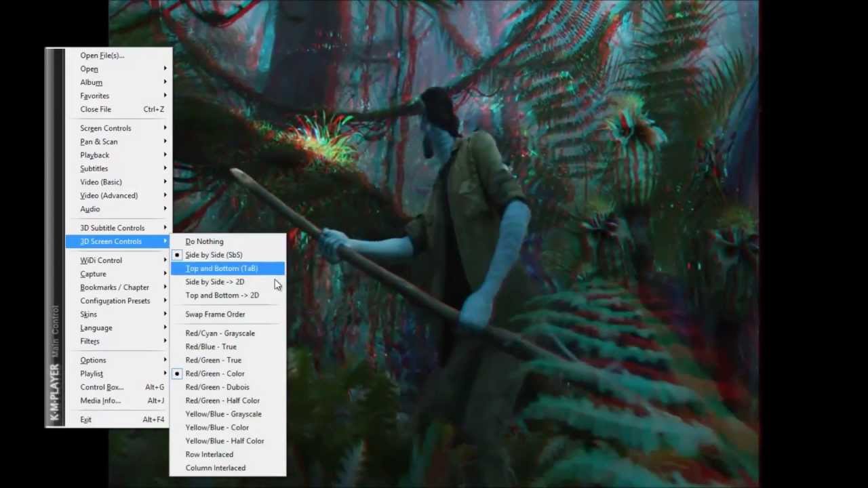Select Side by Side -> 2D option
868x488 pixels.
pyautogui.click(x=227, y=282)
